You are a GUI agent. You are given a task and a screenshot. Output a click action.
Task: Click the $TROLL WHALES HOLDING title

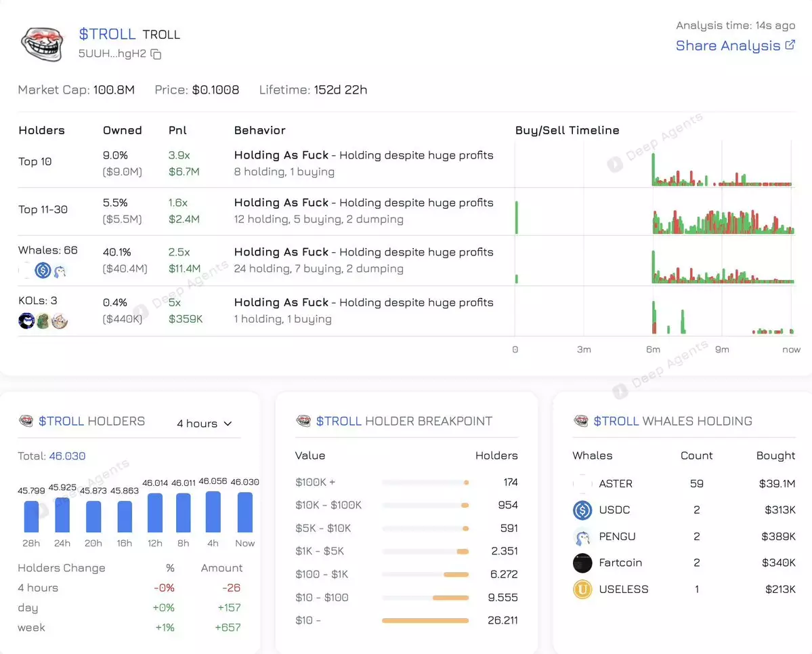click(672, 421)
